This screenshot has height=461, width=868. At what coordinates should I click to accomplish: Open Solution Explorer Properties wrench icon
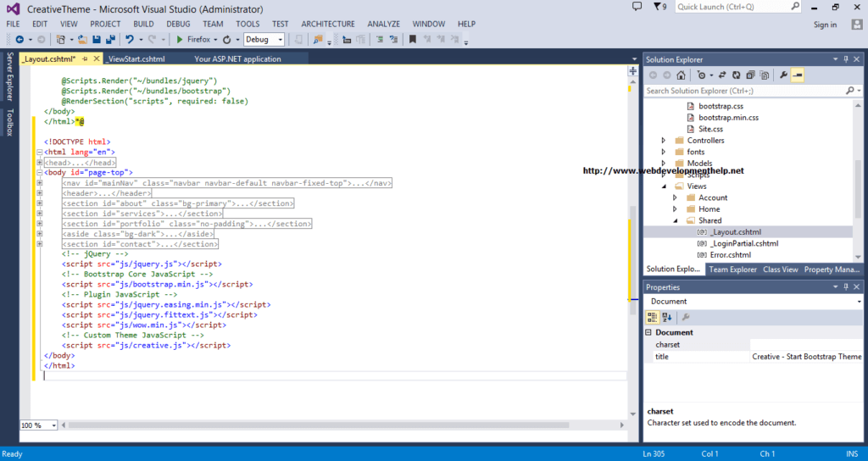pos(783,75)
